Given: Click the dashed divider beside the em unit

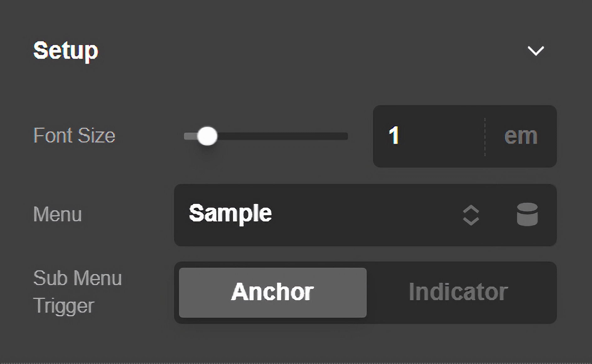Looking at the screenshot, I should (485, 137).
